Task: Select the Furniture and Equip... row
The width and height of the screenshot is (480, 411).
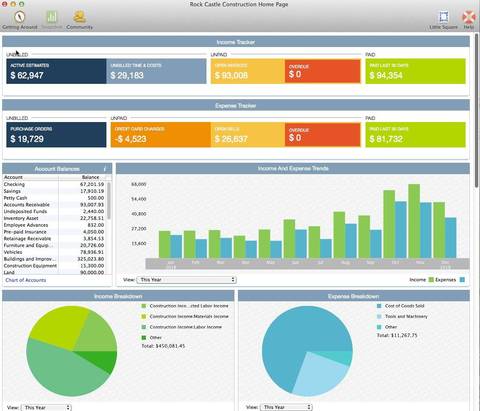Action: (x=54, y=245)
